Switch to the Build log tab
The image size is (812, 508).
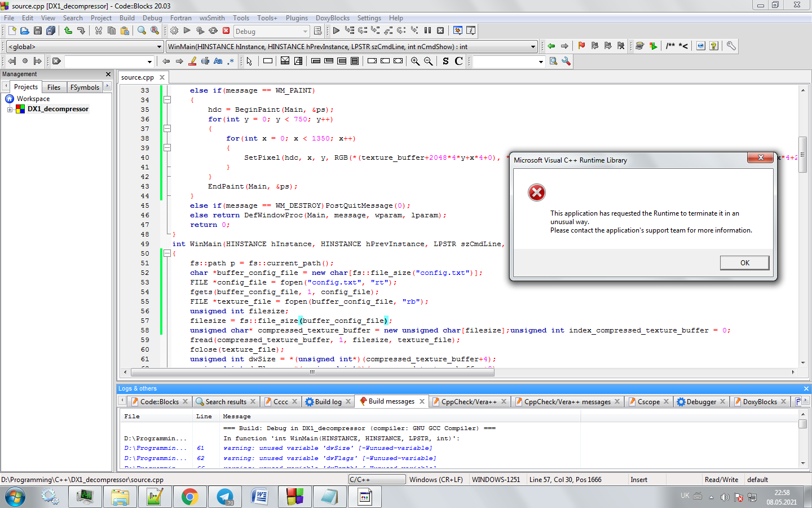click(x=328, y=402)
